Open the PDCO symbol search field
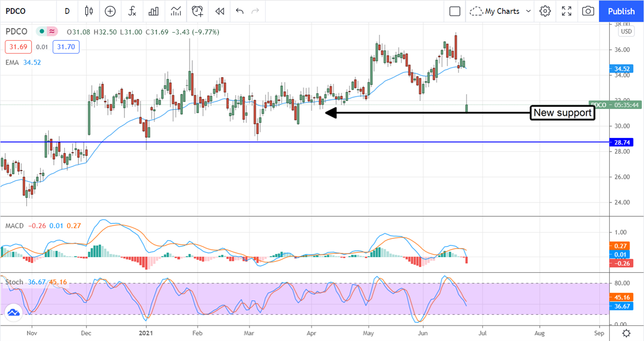This screenshot has height=341, width=644. 27,11
